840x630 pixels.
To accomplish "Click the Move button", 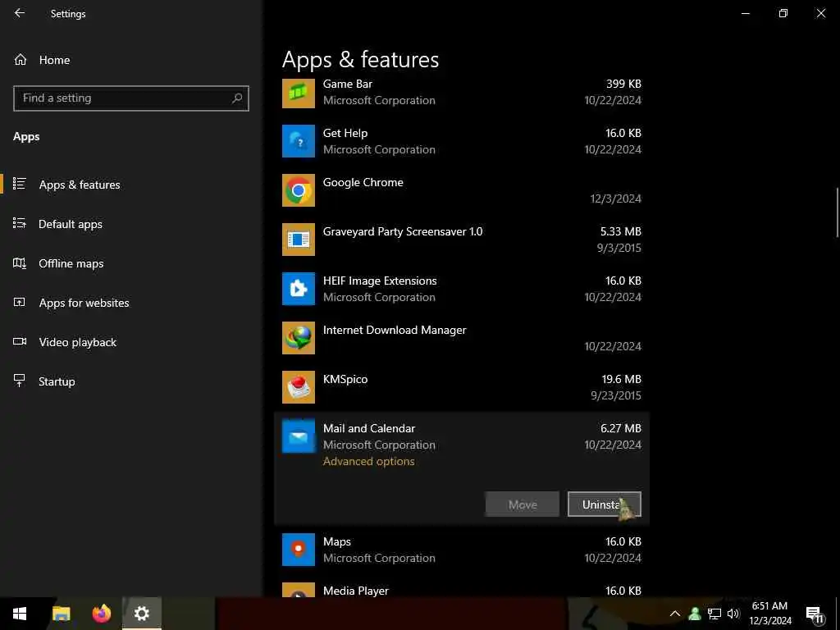I will (x=523, y=504).
